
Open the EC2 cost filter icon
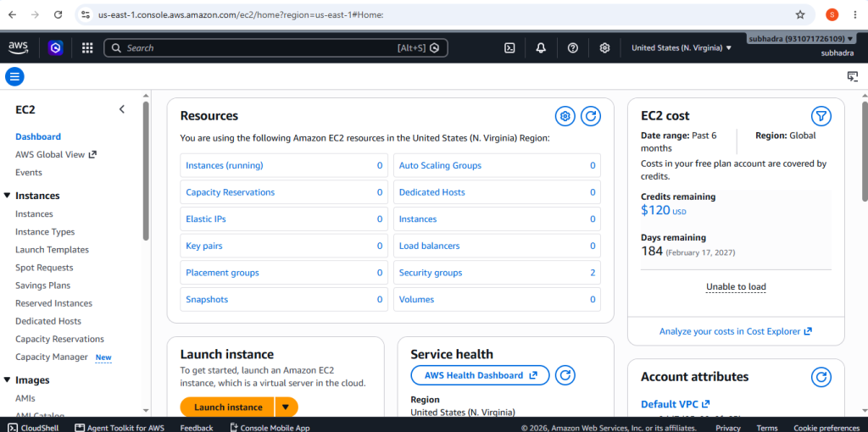click(821, 116)
